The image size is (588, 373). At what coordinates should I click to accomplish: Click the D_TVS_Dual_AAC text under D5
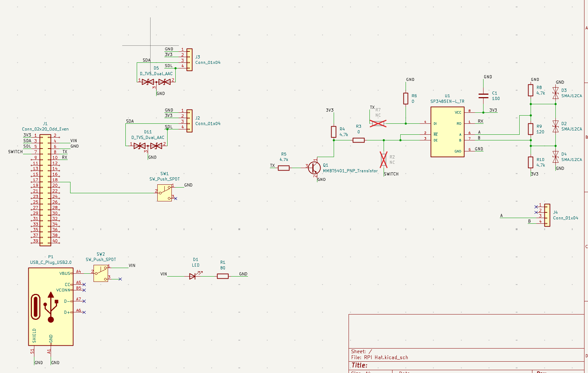click(156, 74)
